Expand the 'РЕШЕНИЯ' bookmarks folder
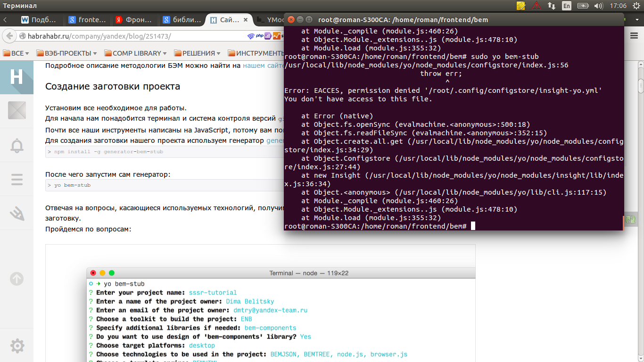644x362 pixels. click(198, 53)
